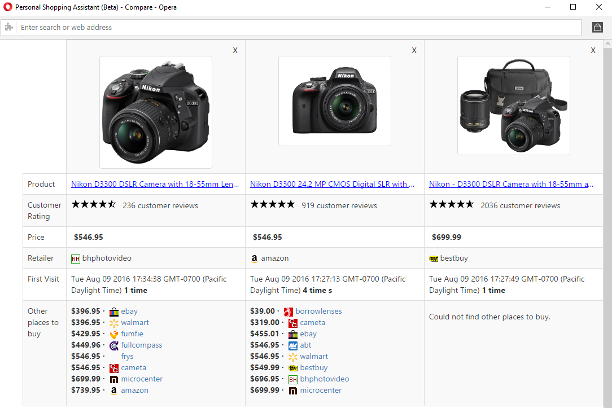The image size is (612, 408).
Task: Click the ebay icon next to $455.01
Action: coord(293,335)
